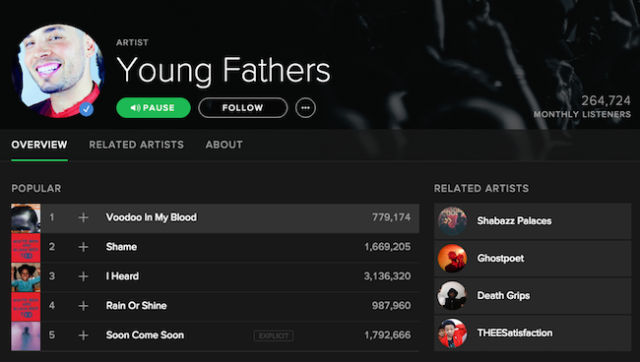The height and width of the screenshot is (362, 640).
Task: Follow the artist Young Fathers
Action: pyautogui.click(x=243, y=108)
